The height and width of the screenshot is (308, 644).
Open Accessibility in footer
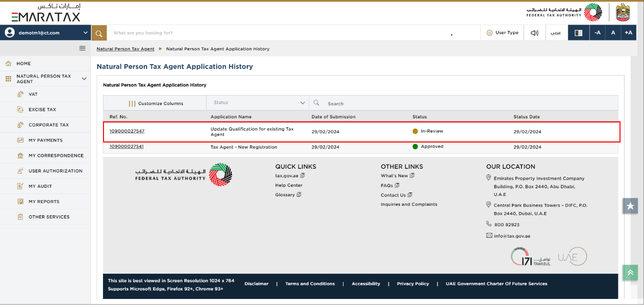(x=366, y=284)
